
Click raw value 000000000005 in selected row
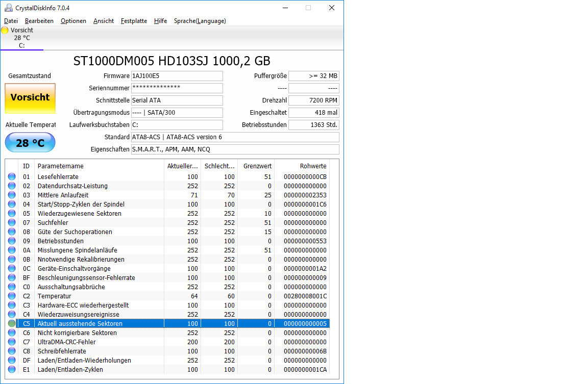pos(305,324)
